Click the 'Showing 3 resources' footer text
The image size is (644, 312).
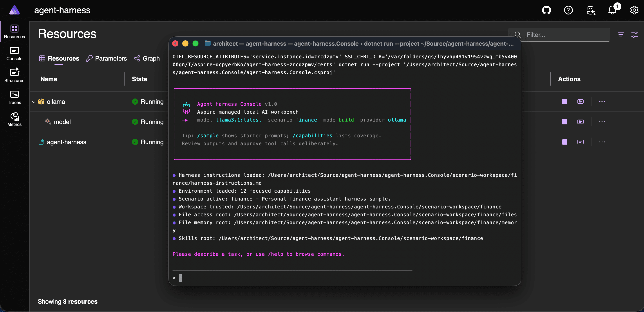(x=67, y=302)
